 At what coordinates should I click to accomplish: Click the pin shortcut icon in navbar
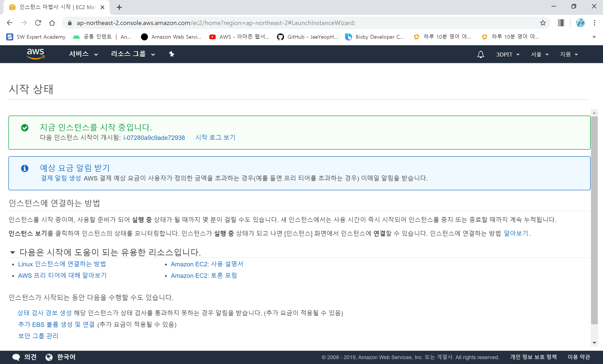pyautogui.click(x=172, y=54)
